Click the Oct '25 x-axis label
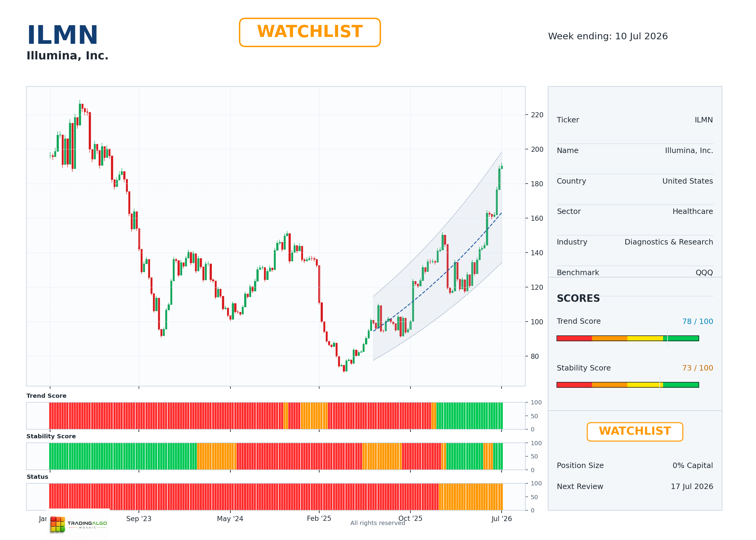The width and height of the screenshot is (756, 540). click(x=410, y=519)
